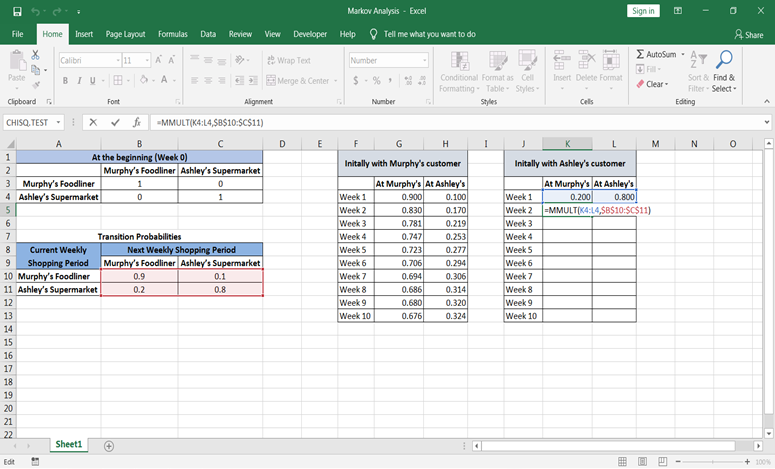
Task: Click the Cut scissors icon
Action: [x=36, y=55]
